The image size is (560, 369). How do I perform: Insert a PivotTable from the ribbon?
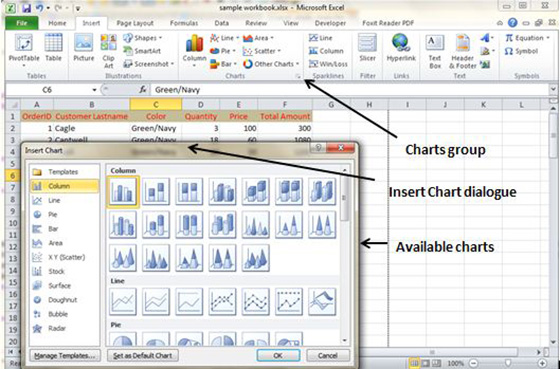[24, 50]
